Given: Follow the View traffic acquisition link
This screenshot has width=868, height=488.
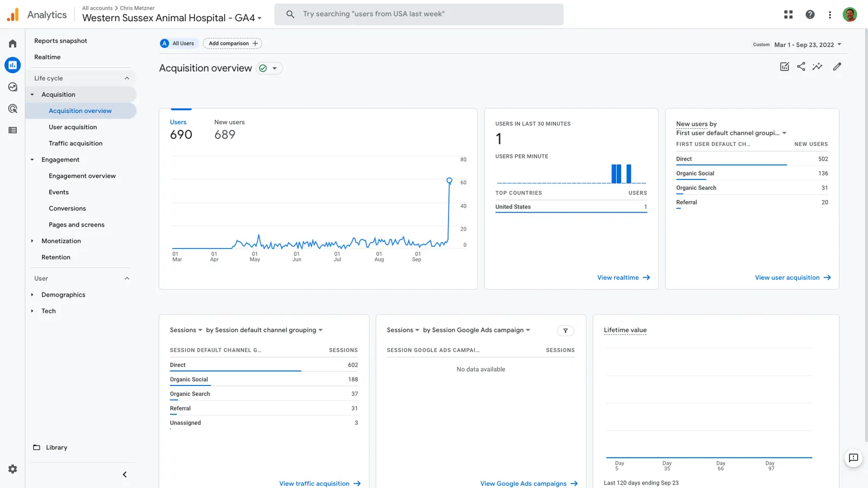Looking at the screenshot, I should coord(320,484).
